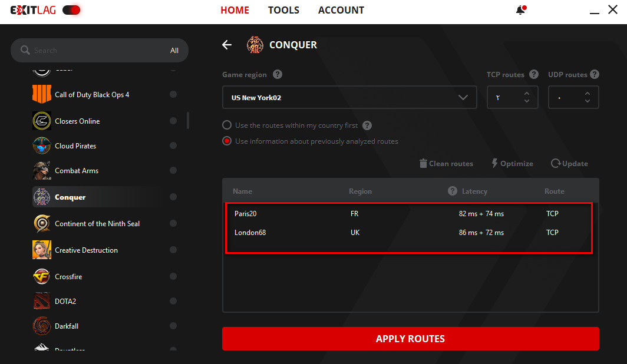
Task: Select Conquer icon in game list
Action: tap(42, 197)
